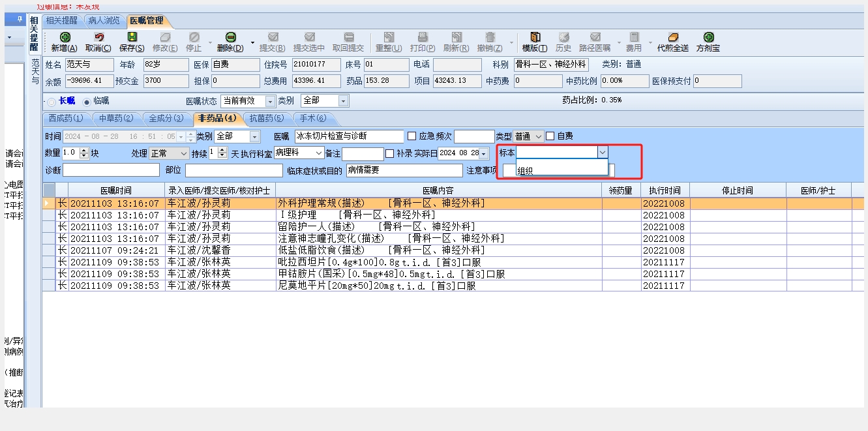The width and height of the screenshot is (868, 431).
Task: Tick the 补录 checkbox
Action: point(390,153)
